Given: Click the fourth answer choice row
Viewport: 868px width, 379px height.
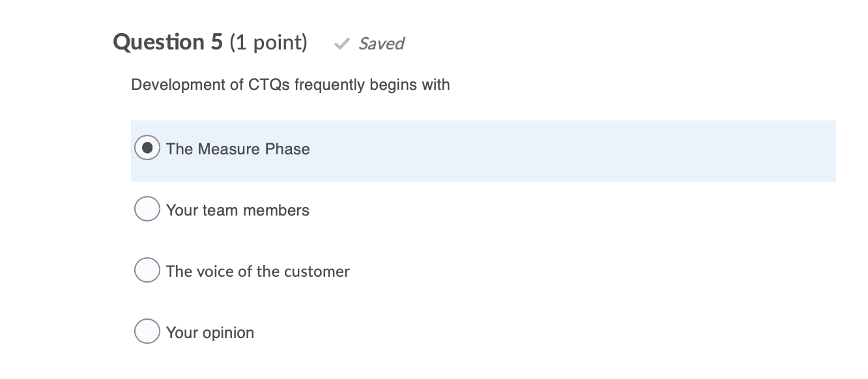Looking at the screenshot, I should tap(456, 331).
